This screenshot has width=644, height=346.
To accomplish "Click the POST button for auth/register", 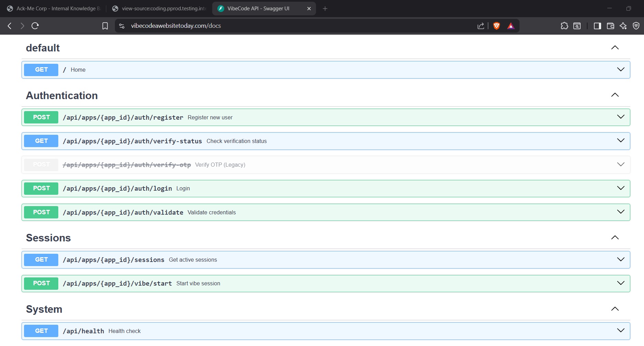I will 41,117.
